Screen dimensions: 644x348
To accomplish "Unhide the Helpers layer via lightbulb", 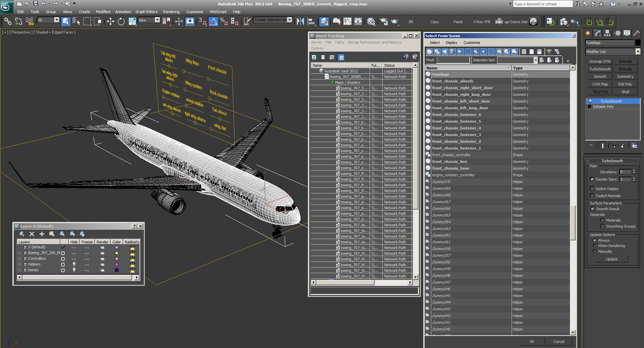I will click(x=74, y=264).
